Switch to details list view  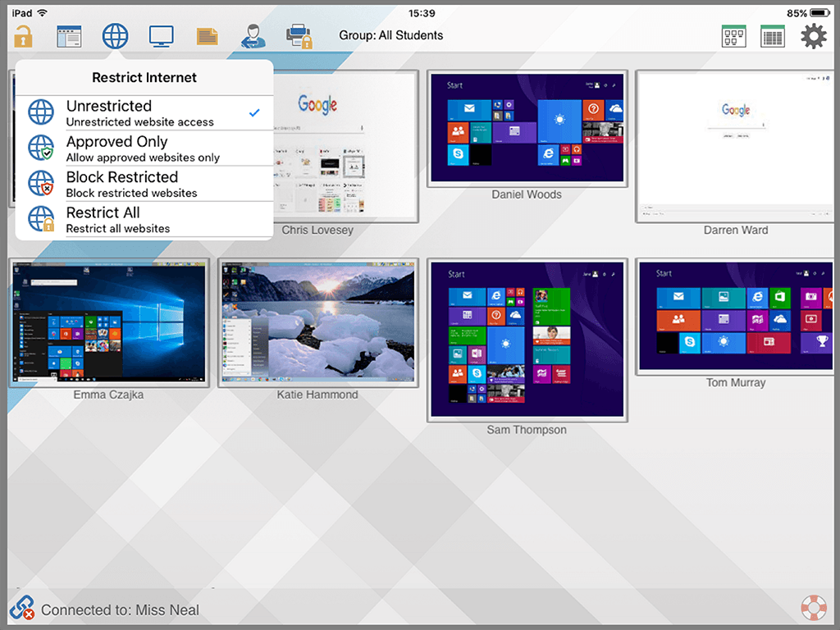tap(772, 36)
